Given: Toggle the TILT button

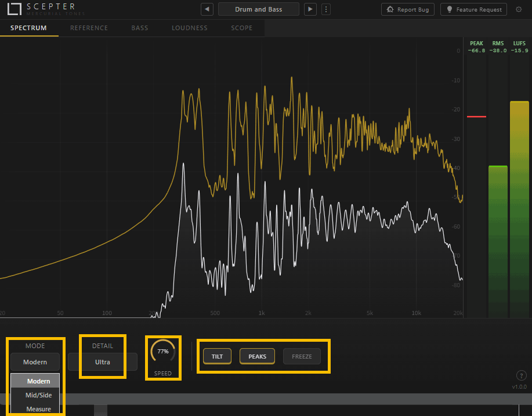Looking at the screenshot, I should (217, 356).
